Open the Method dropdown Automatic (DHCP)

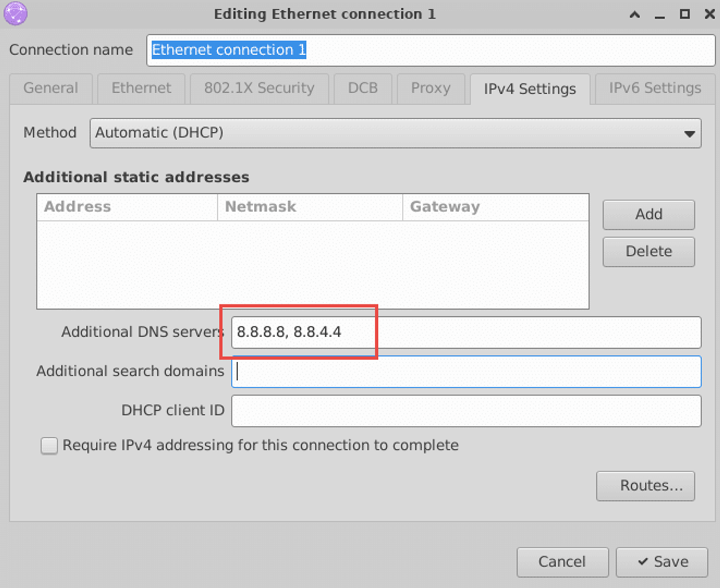pyautogui.click(x=395, y=133)
